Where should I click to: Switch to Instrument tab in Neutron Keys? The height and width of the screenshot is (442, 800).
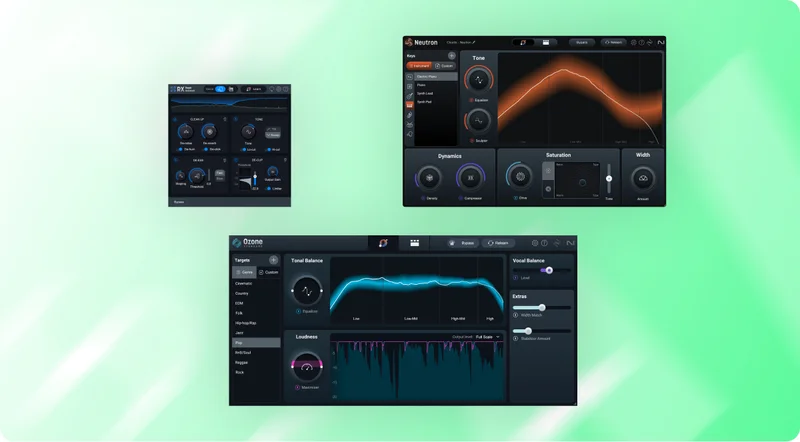coord(419,66)
